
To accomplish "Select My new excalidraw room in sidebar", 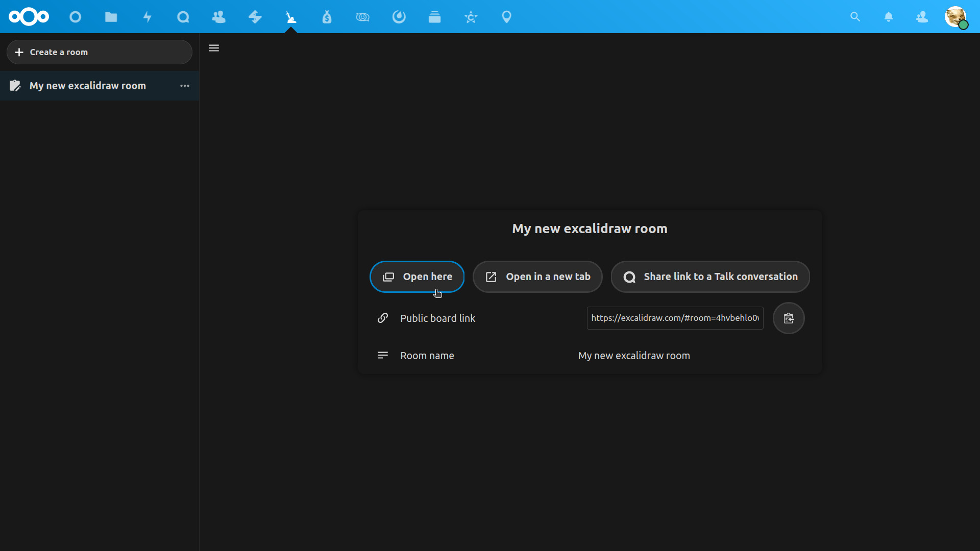I will [88, 86].
